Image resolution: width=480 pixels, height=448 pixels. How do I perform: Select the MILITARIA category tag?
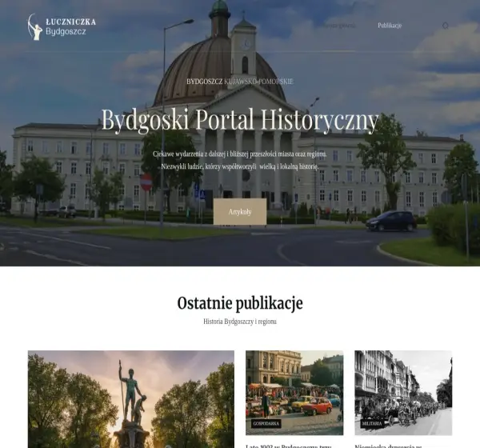pos(372,423)
